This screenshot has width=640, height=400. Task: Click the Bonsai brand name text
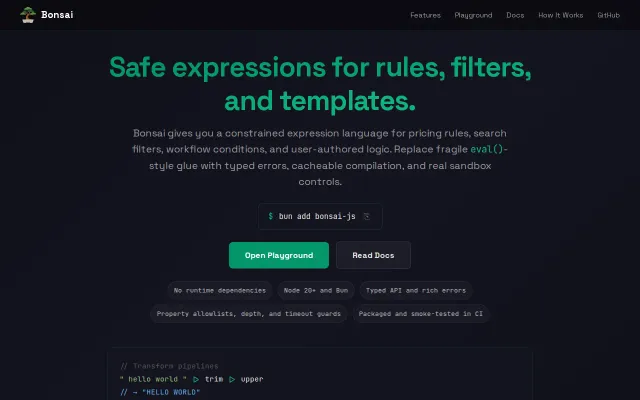[x=57, y=15]
